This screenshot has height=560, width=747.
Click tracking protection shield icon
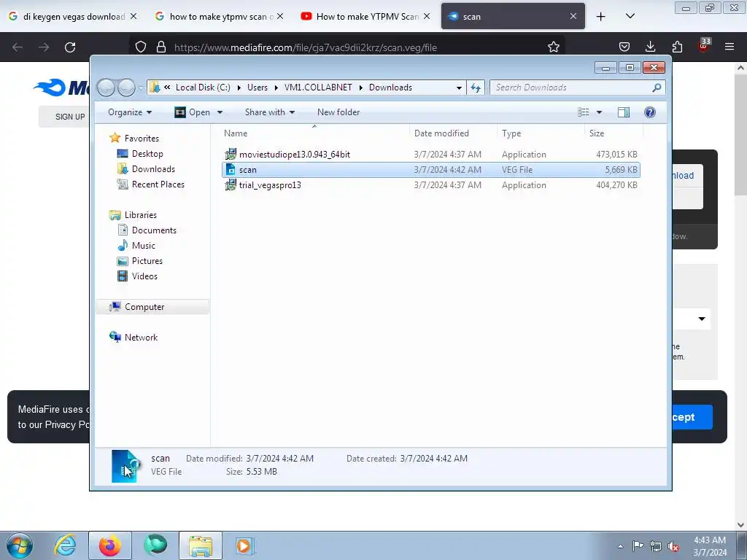click(x=141, y=47)
